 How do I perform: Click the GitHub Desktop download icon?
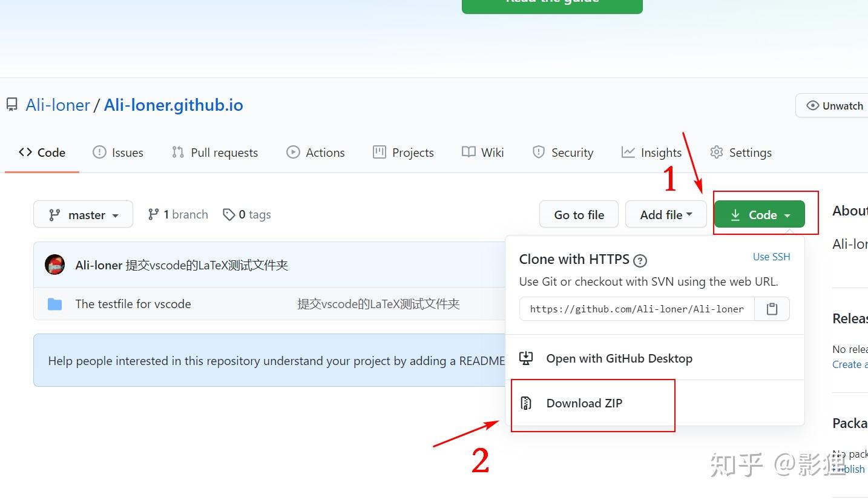pos(526,358)
